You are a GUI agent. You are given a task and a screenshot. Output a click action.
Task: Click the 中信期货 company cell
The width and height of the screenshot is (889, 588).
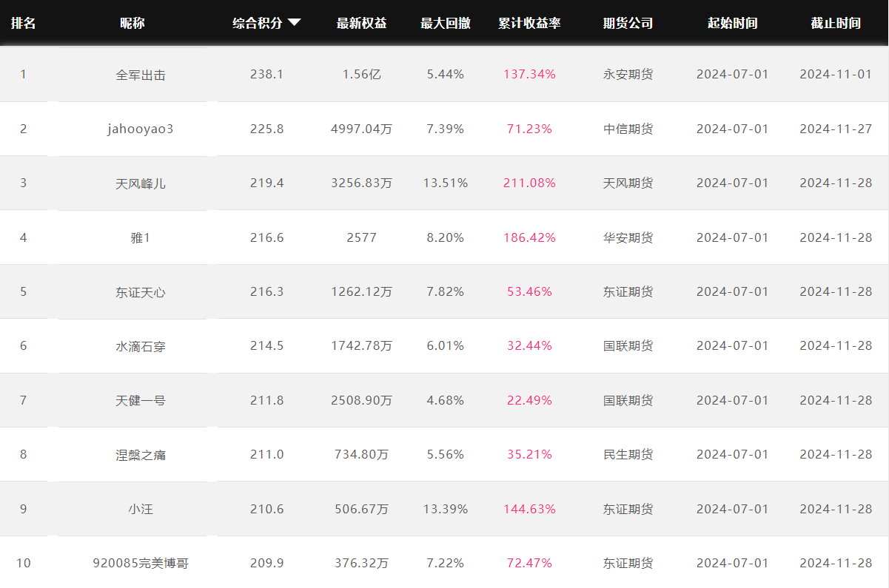(x=628, y=129)
